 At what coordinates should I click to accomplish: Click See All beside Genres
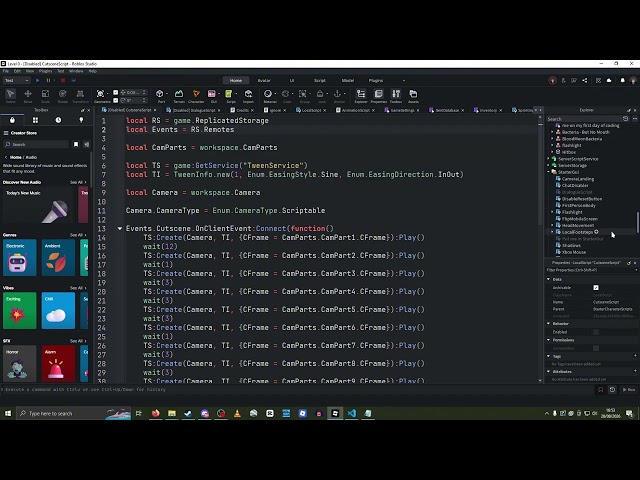(x=78, y=235)
